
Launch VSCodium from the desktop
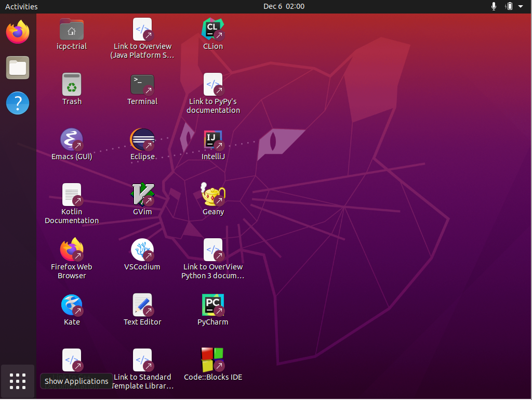(142, 250)
